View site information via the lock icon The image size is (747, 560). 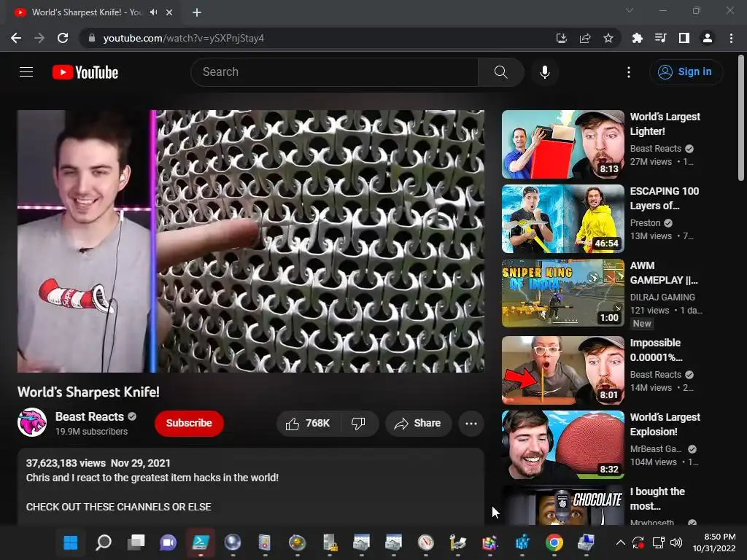point(92,38)
